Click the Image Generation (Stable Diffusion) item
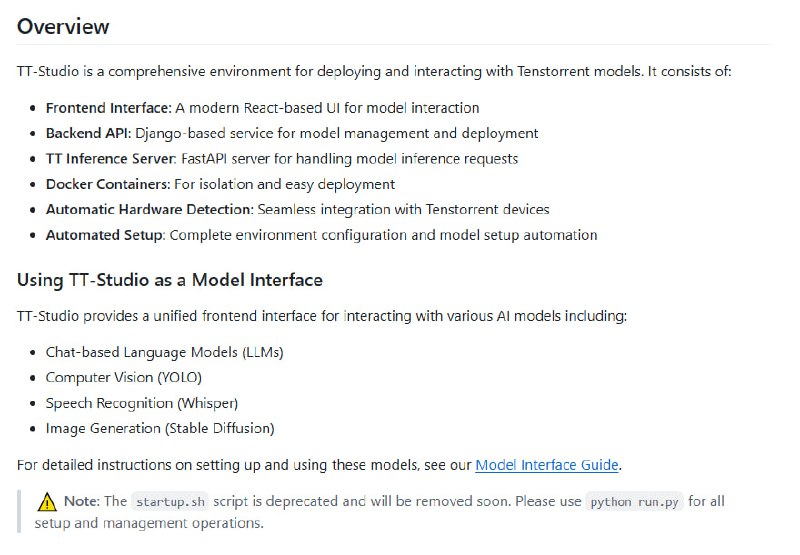 [159, 428]
